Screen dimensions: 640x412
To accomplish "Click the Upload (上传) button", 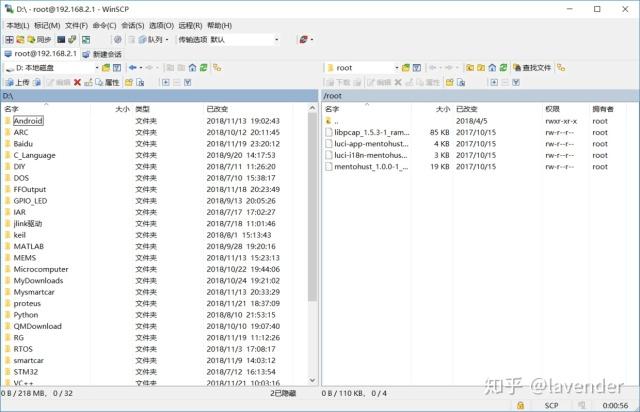I will (18, 82).
